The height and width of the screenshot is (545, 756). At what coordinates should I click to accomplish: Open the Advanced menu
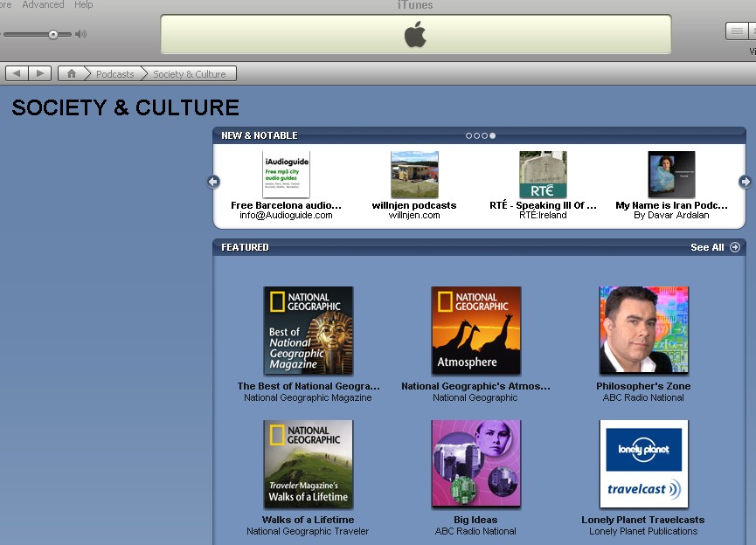tap(43, 5)
